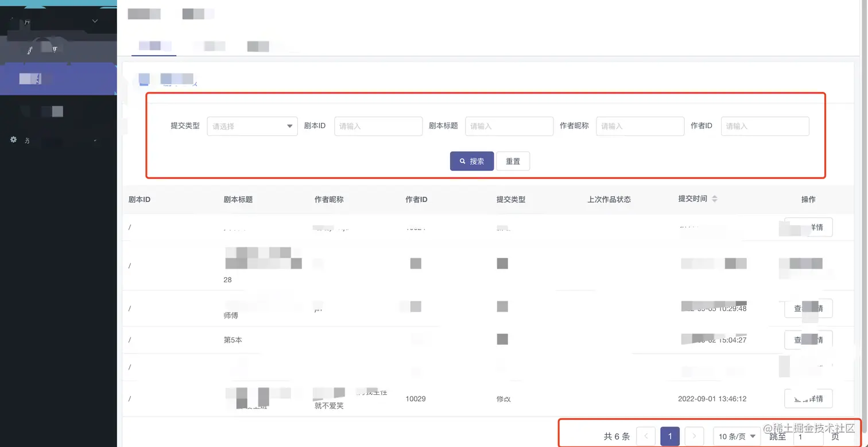Open the 10 条/页 page size dropdown

[x=737, y=437]
